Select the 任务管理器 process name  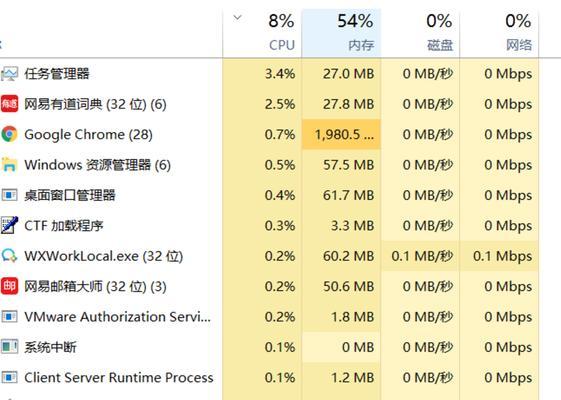click(57, 74)
